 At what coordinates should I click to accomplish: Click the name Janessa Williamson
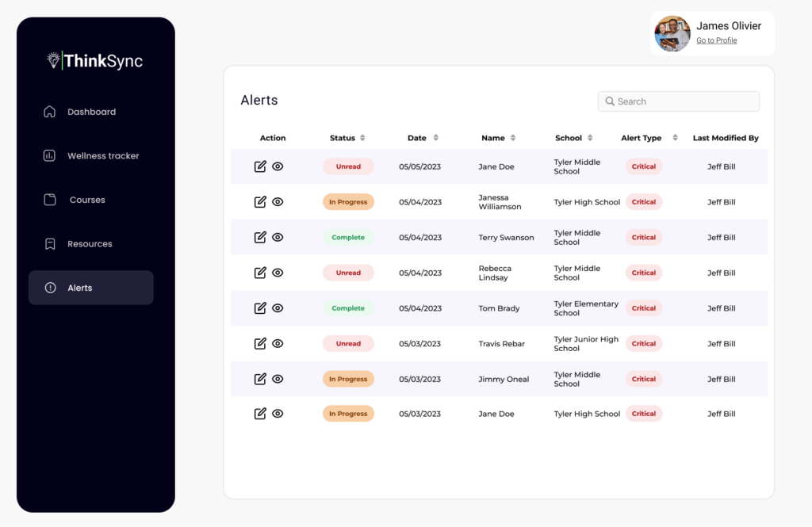coord(500,202)
